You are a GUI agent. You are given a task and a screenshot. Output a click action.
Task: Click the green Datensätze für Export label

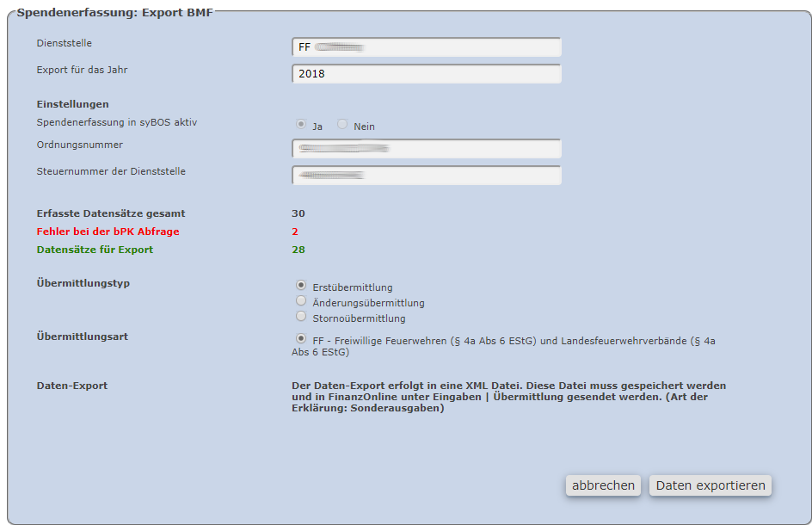click(95, 250)
